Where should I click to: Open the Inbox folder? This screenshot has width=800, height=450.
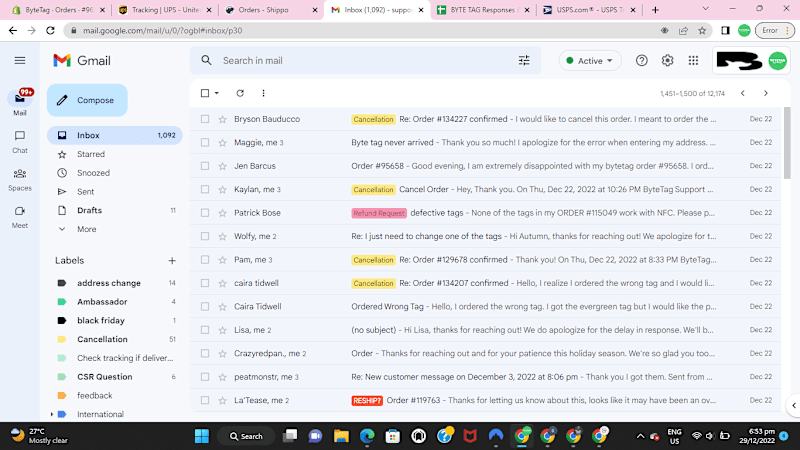tap(115, 136)
